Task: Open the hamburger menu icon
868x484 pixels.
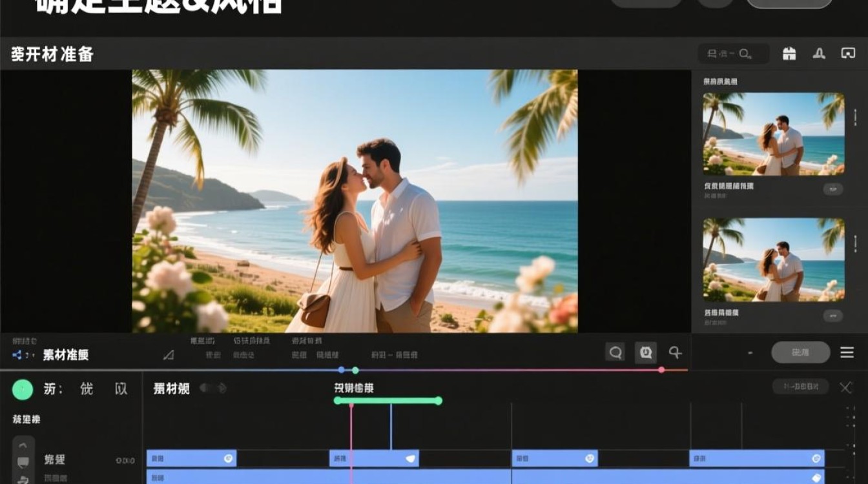Action: [847, 352]
